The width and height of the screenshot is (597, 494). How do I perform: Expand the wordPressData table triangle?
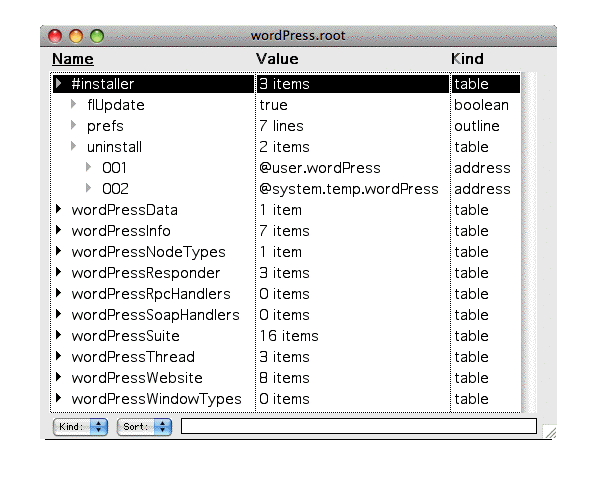[59, 209]
